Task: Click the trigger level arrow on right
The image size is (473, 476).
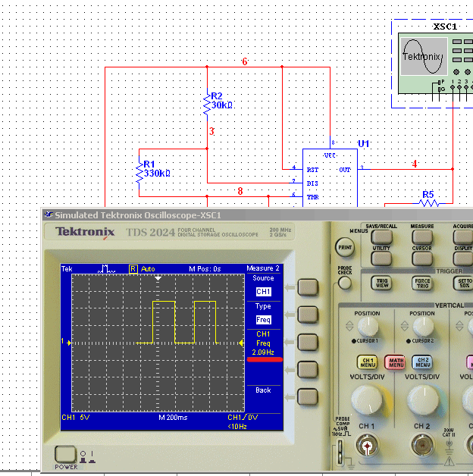Action: coord(241,343)
